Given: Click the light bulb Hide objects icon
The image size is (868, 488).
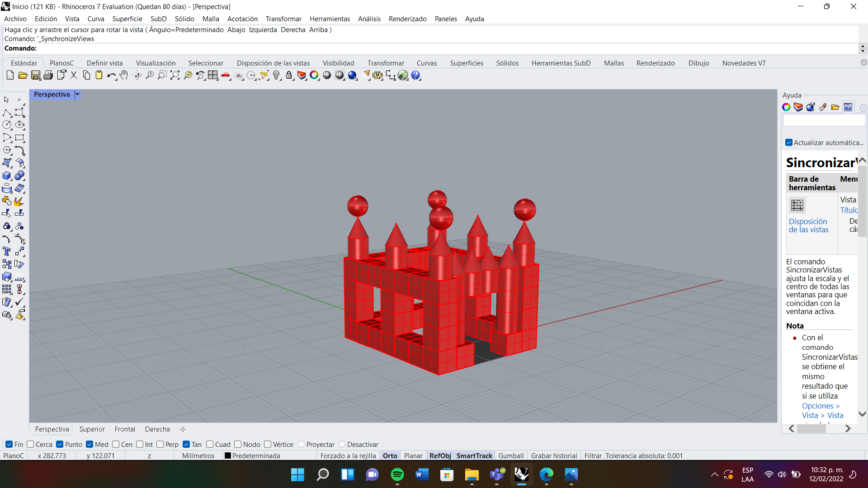Looking at the screenshot, I should click(x=277, y=75).
